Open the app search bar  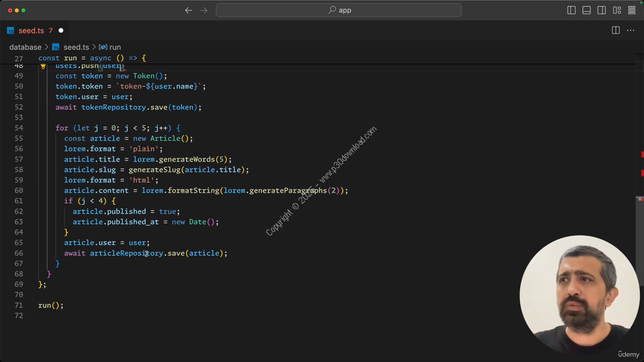coord(339,10)
